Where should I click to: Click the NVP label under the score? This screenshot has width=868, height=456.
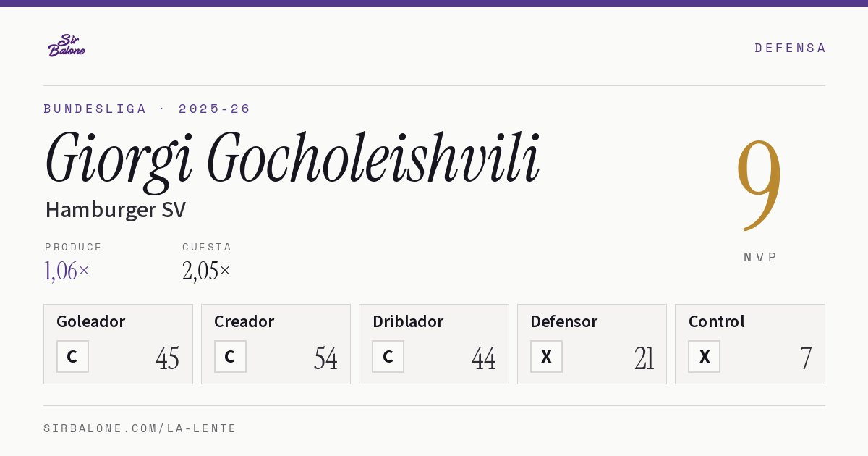[760, 257]
